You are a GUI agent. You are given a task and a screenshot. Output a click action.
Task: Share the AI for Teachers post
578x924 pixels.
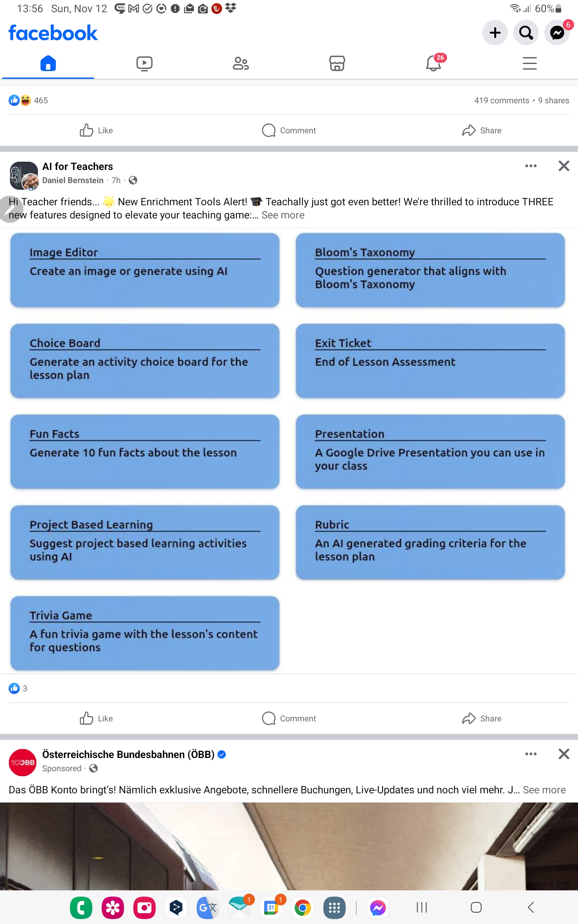(x=482, y=718)
